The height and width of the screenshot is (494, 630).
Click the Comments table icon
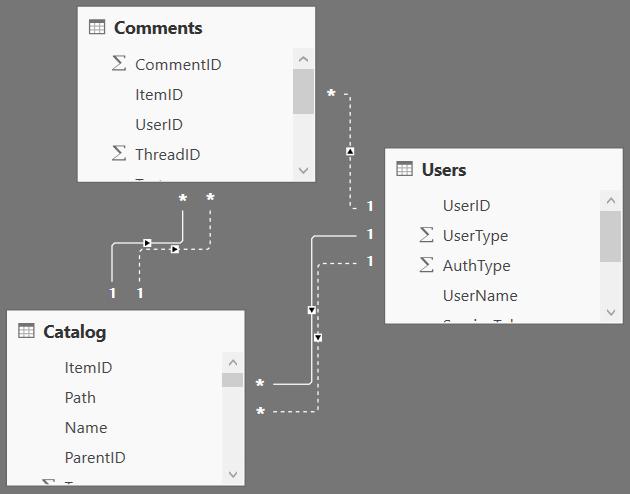(x=97, y=27)
